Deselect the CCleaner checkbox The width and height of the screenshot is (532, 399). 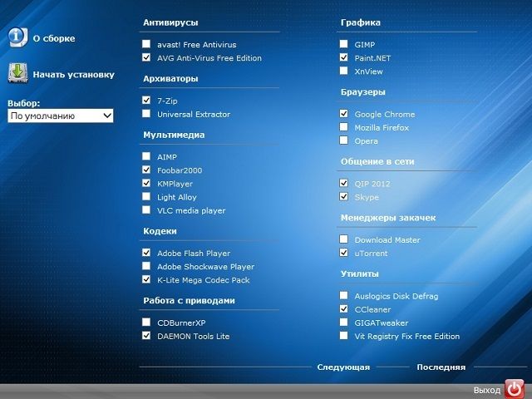click(343, 308)
